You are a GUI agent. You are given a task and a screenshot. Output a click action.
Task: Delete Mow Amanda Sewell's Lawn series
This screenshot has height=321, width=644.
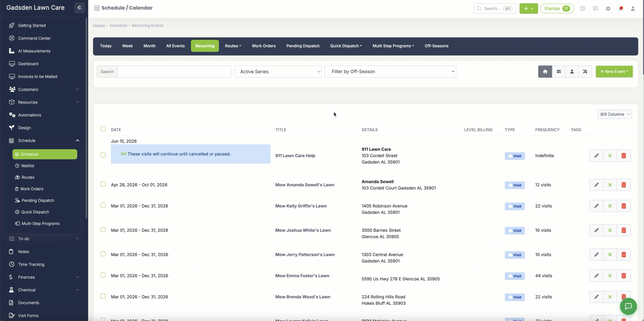[624, 185]
